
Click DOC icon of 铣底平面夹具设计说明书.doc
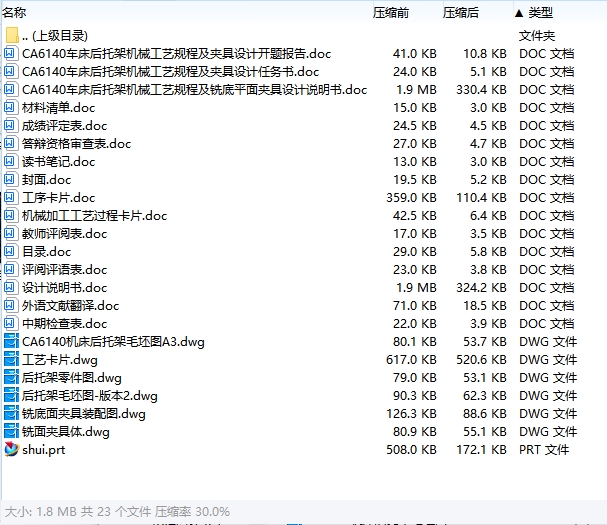[x=11, y=89]
